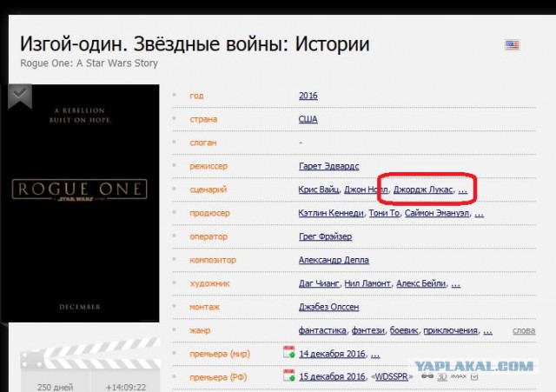The height and width of the screenshot is (392, 556).
Task: Expand more artists after Алекс Бейли
Action: coord(455,284)
